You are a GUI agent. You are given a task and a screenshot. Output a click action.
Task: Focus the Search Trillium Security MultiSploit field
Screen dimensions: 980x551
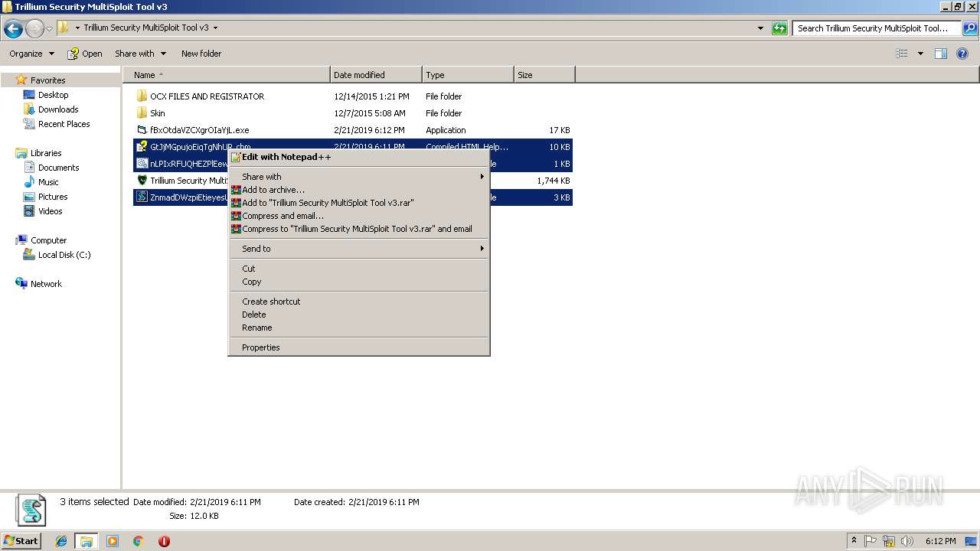[877, 28]
